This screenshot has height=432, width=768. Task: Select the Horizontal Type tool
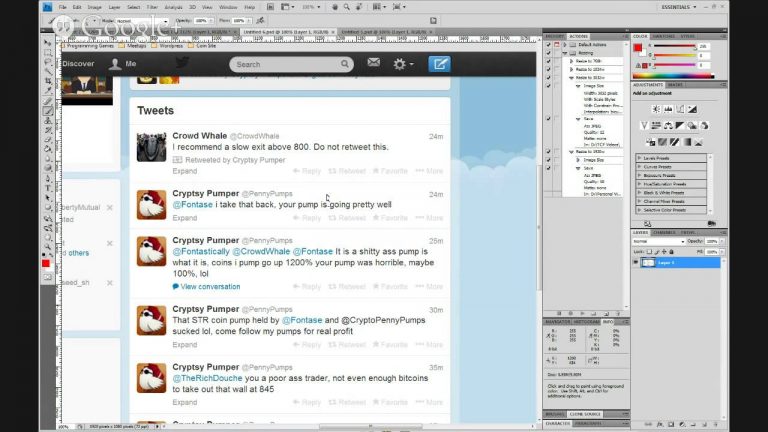(48, 189)
